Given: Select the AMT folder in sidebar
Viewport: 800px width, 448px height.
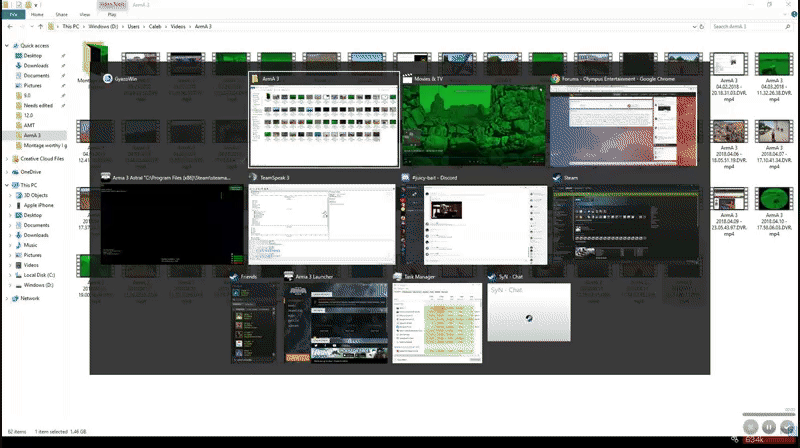Looking at the screenshot, I should [29, 126].
